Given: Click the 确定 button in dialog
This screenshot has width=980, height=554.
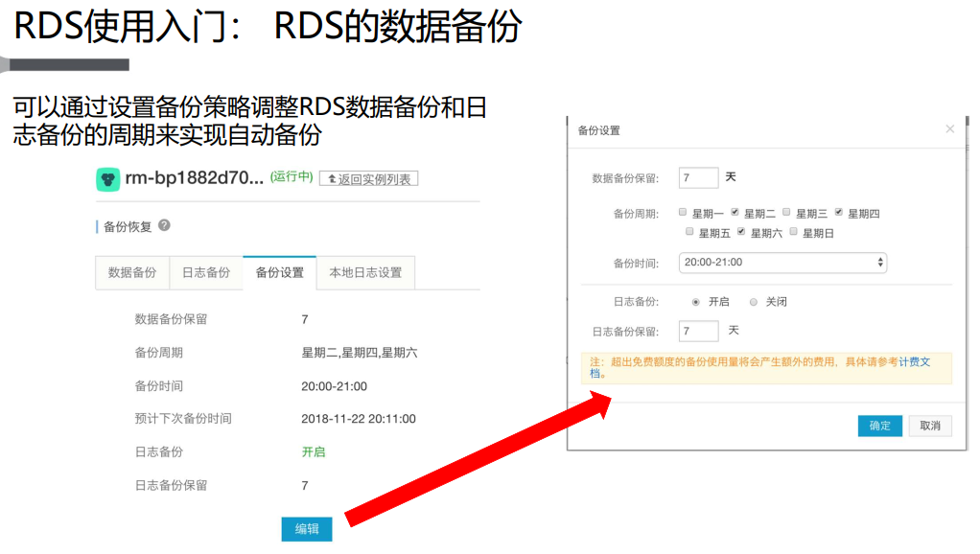Looking at the screenshot, I should [x=879, y=426].
